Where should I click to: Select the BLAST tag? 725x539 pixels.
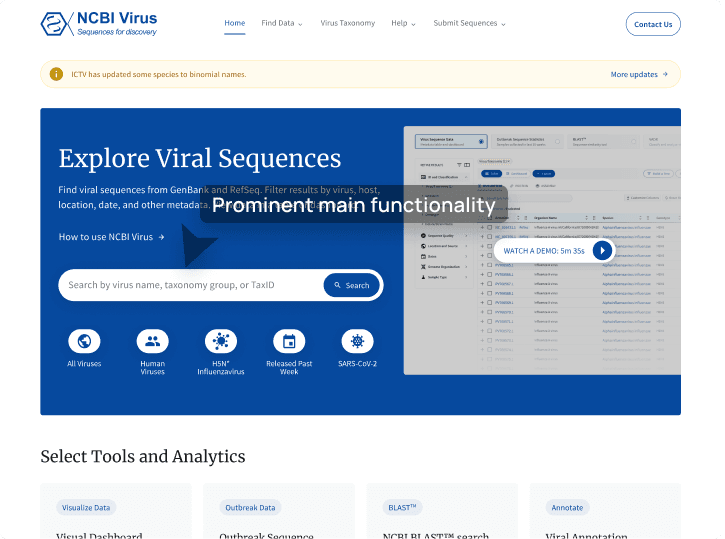click(402, 508)
